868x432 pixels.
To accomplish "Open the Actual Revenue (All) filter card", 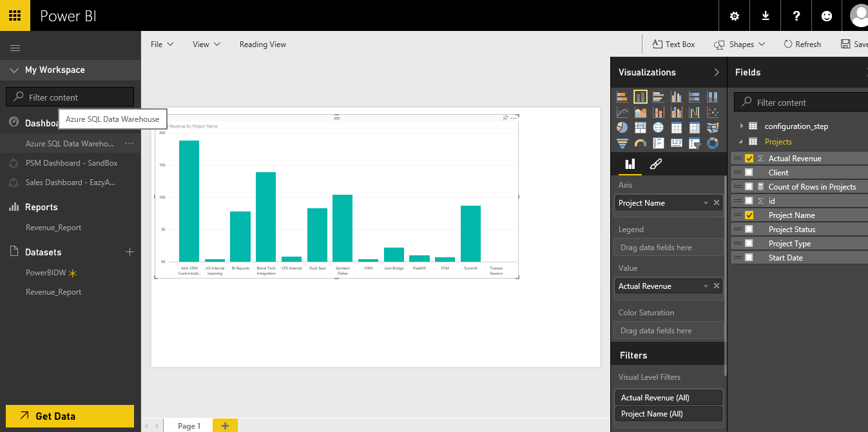I will (x=669, y=398).
